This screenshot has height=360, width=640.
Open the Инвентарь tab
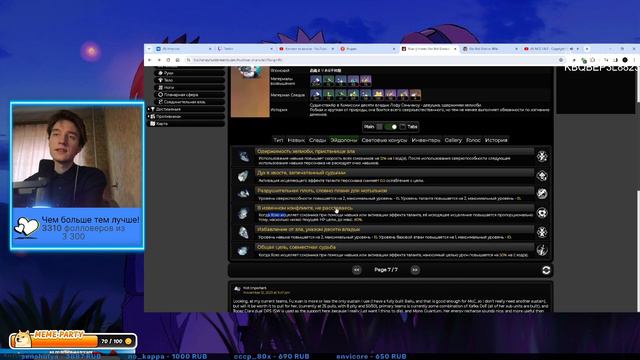426,140
